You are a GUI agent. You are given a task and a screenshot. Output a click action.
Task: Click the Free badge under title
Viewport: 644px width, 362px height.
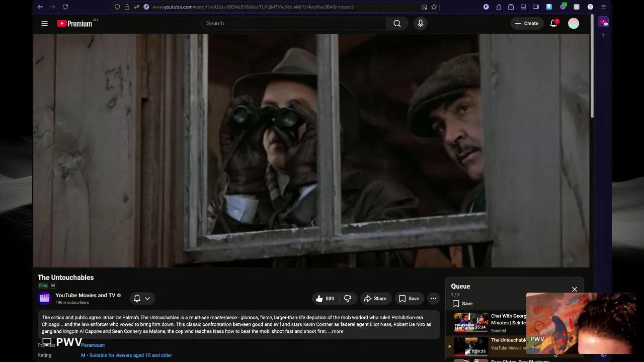pyautogui.click(x=43, y=286)
